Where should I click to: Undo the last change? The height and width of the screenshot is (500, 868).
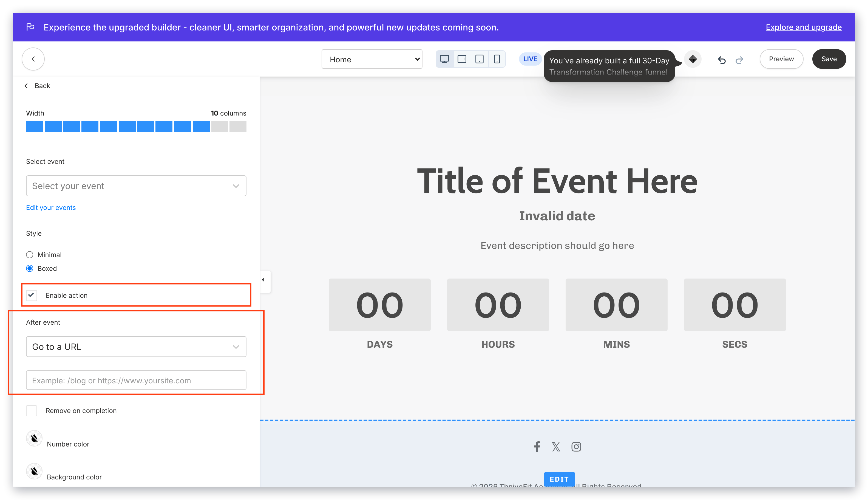[x=722, y=60]
